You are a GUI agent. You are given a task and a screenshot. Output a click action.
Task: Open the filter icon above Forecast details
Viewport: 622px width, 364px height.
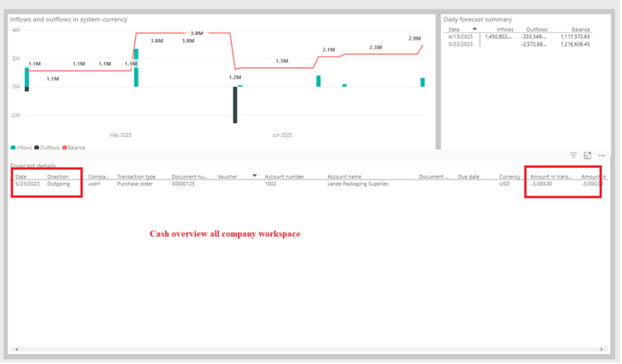(573, 155)
